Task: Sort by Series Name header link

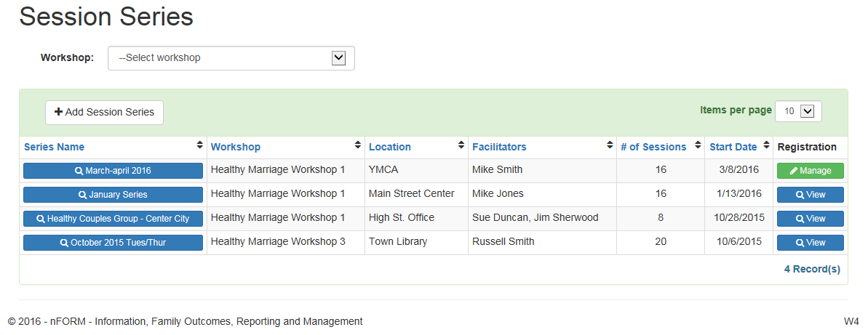Action: [x=54, y=147]
